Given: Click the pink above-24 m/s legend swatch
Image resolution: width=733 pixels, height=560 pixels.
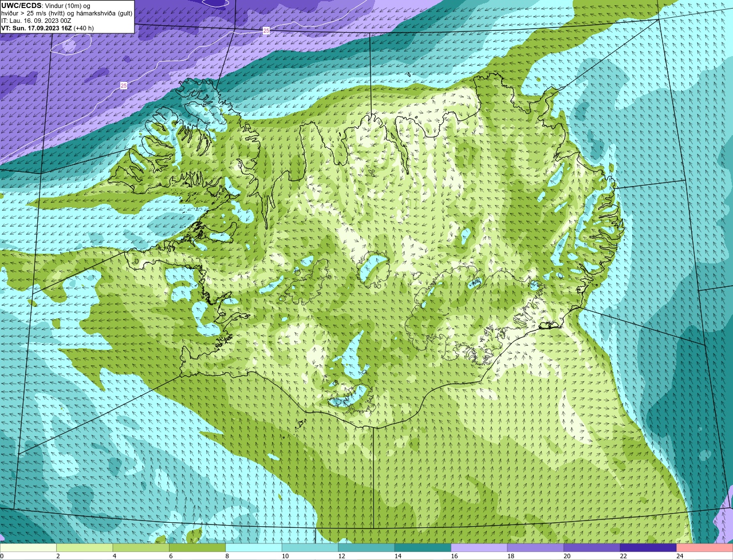Looking at the screenshot, I should tap(704, 548).
